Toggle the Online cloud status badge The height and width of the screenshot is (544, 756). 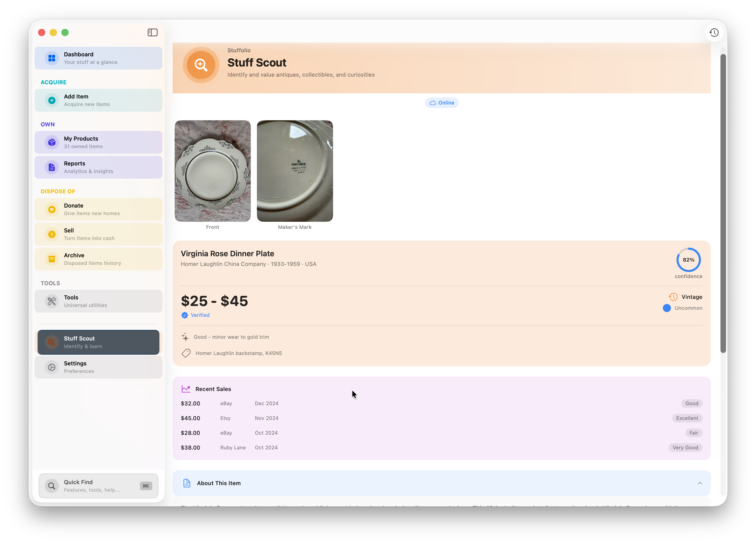[x=442, y=103]
